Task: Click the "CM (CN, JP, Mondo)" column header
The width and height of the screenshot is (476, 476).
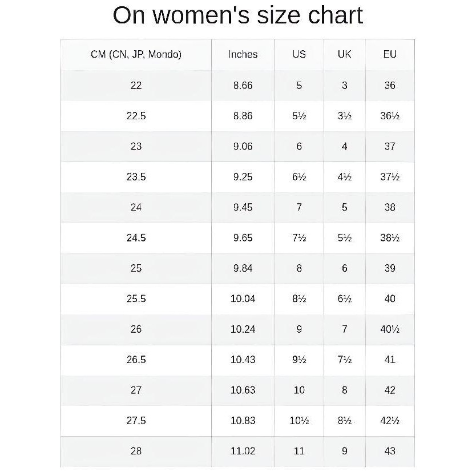Action: (136, 55)
